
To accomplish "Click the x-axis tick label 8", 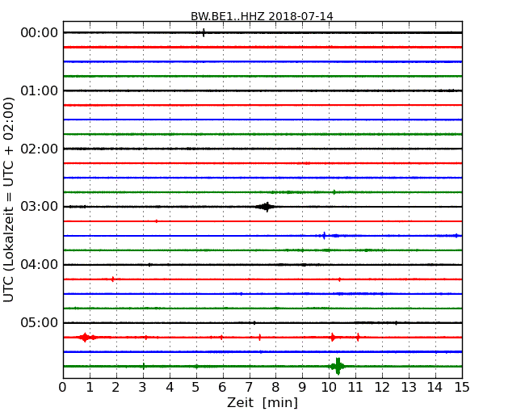I will pos(276,387).
